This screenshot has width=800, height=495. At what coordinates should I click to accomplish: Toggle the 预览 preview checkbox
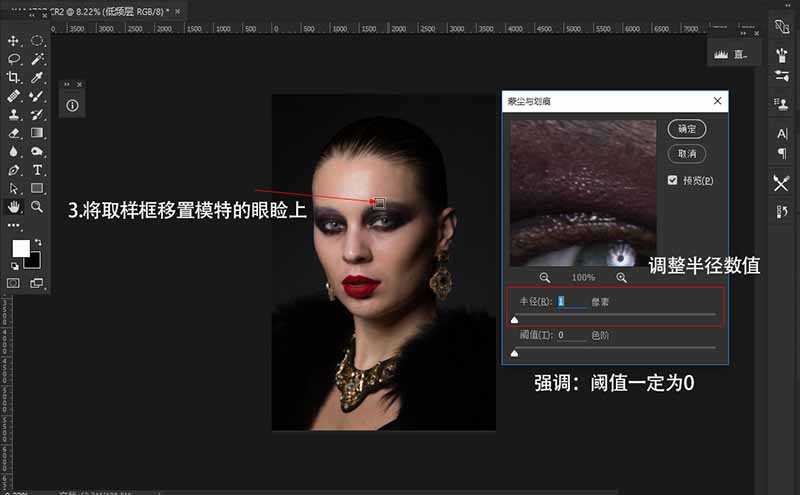pos(673,180)
